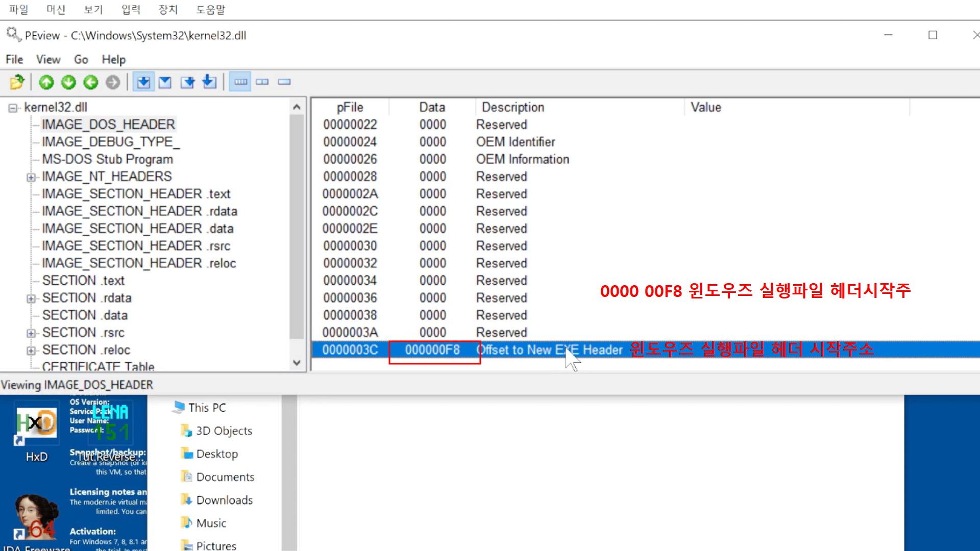The image size is (980, 551).
Task: Select IMAGE_SECTION_HEADER .text item
Action: [136, 194]
